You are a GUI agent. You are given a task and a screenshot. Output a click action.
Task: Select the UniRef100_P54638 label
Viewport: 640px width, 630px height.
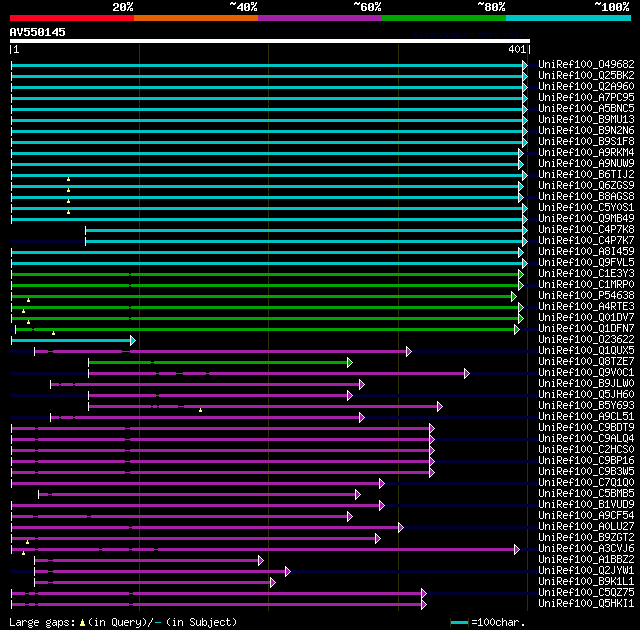click(x=586, y=295)
